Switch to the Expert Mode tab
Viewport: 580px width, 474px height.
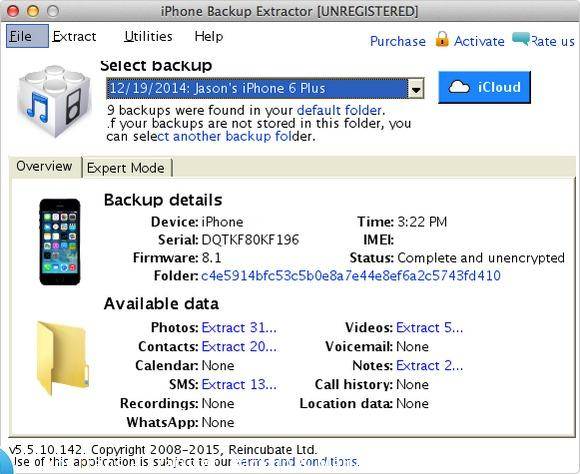[126, 168]
